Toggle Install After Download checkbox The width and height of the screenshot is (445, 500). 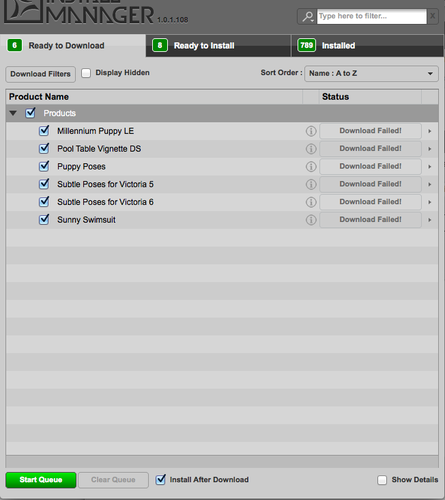click(161, 479)
